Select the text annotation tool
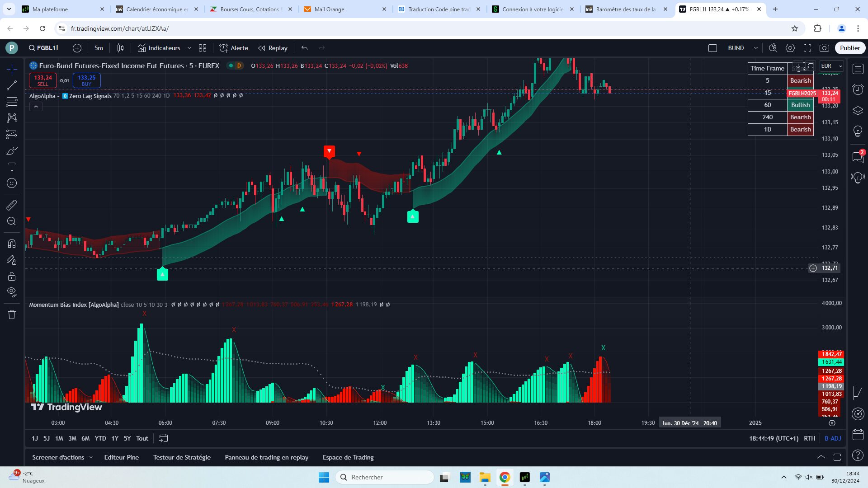Viewport: 868px width, 488px height. pyautogui.click(x=12, y=167)
